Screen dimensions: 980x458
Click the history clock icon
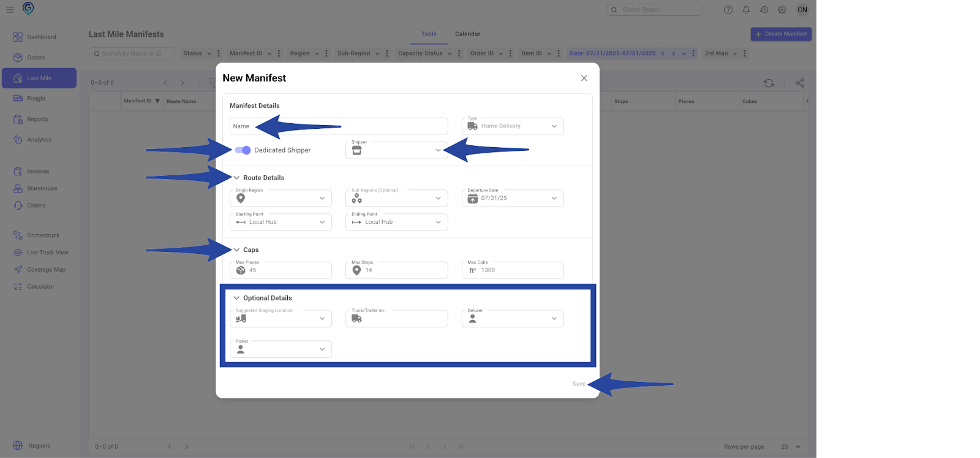tap(764, 10)
